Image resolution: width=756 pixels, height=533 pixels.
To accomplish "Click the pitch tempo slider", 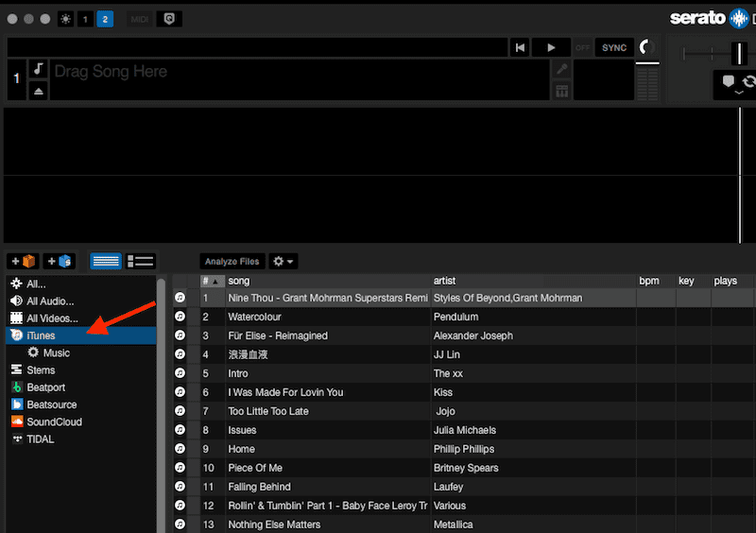I will coord(741,53).
